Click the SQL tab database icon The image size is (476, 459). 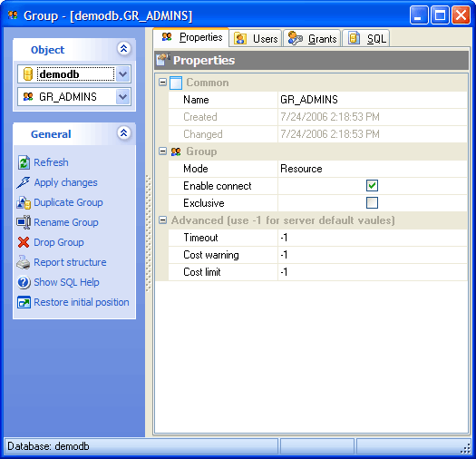(354, 38)
